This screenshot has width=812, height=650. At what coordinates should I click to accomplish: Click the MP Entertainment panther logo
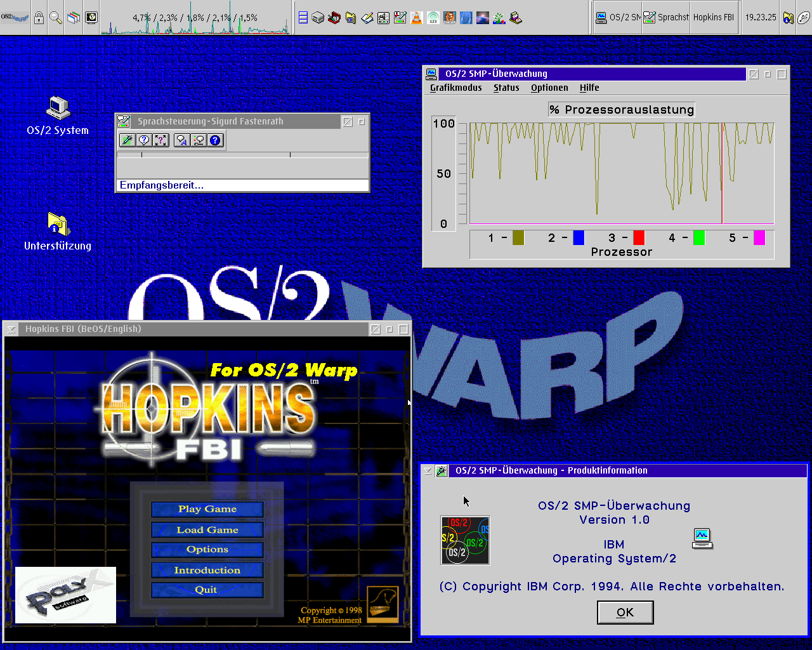(383, 604)
